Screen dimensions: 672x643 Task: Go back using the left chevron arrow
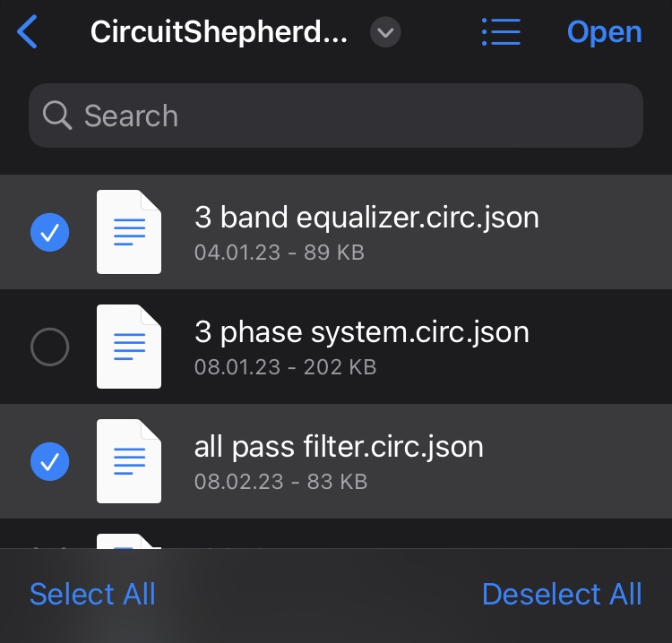(27, 32)
